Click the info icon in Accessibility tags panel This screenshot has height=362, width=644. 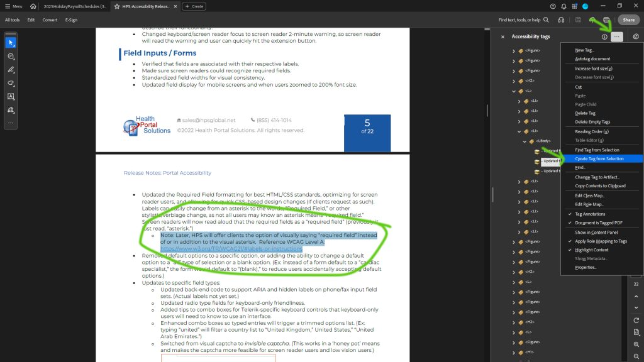(604, 36)
